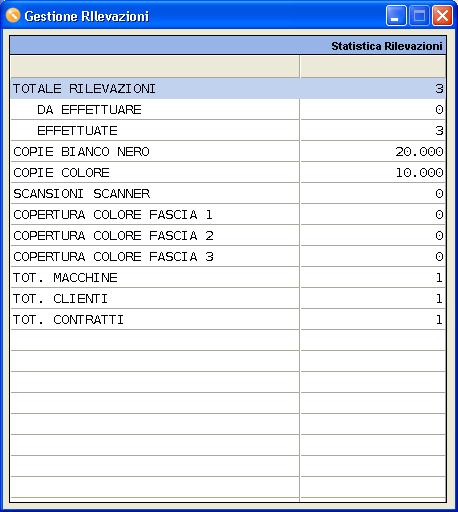458x512 pixels.
Task: Select the SCANSIONI SCANNER row
Action: pyautogui.click(x=228, y=193)
